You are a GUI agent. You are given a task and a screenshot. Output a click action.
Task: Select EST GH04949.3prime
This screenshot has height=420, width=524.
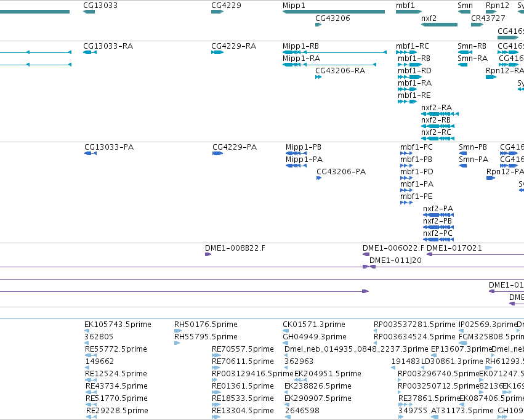click(285, 343)
